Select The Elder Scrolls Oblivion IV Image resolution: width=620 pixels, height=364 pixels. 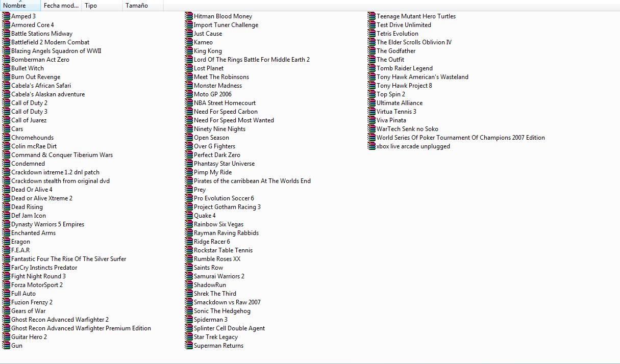point(414,42)
